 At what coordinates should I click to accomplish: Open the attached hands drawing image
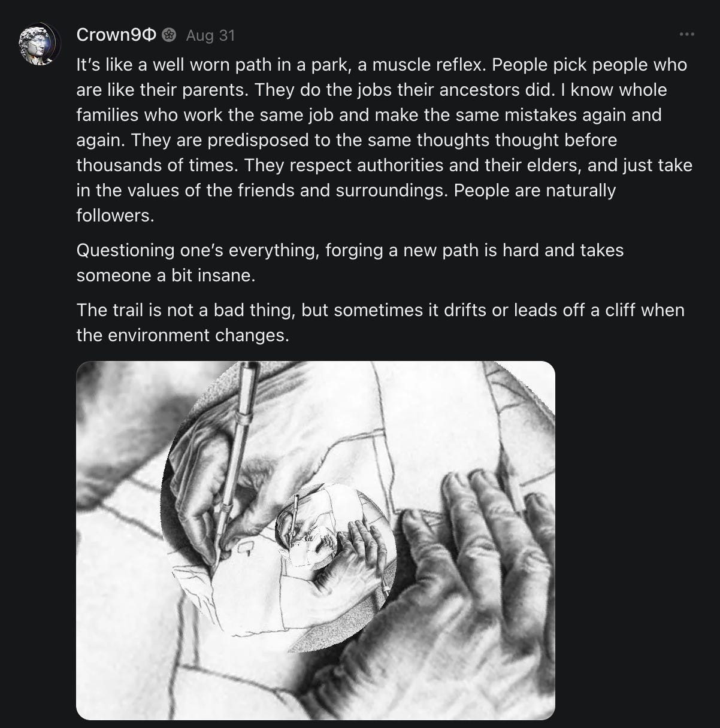pyautogui.click(x=316, y=540)
